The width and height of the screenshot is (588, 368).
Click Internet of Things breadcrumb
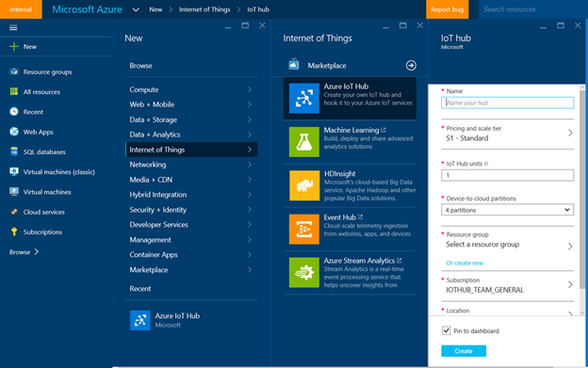tap(204, 9)
